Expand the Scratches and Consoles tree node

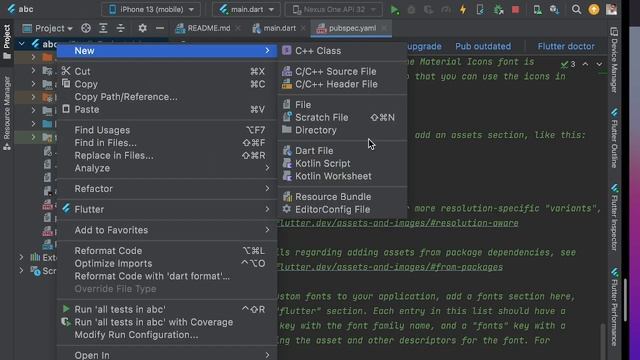point(21,271)
